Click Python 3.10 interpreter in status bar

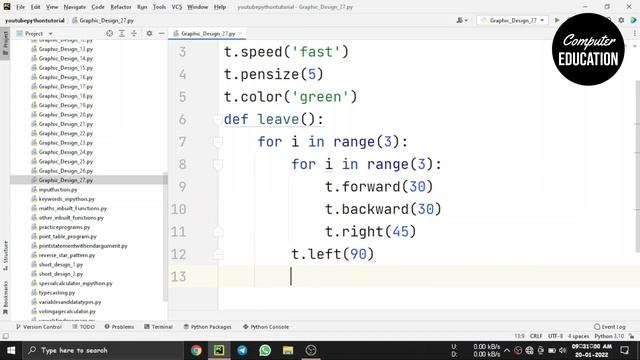[x=609, y=336]
